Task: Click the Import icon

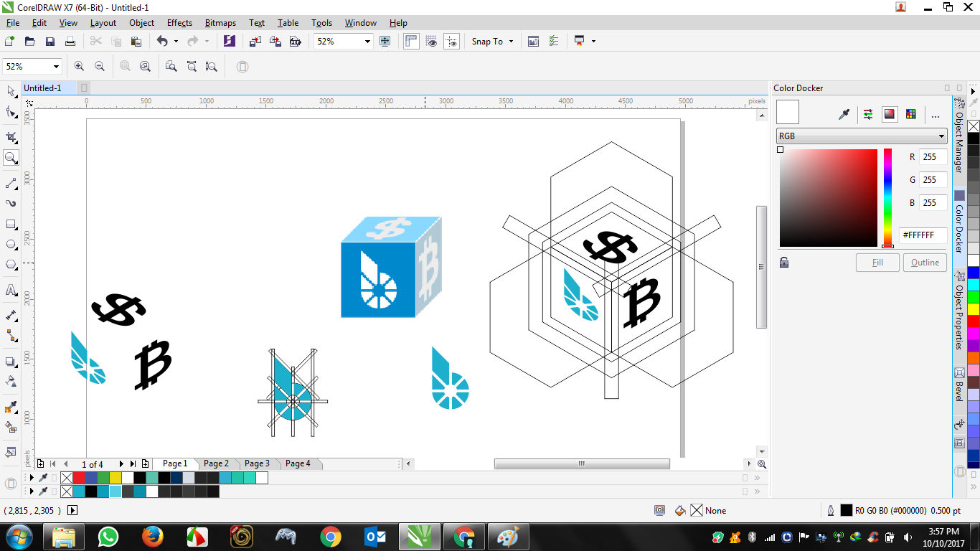Action: point(255,41)
